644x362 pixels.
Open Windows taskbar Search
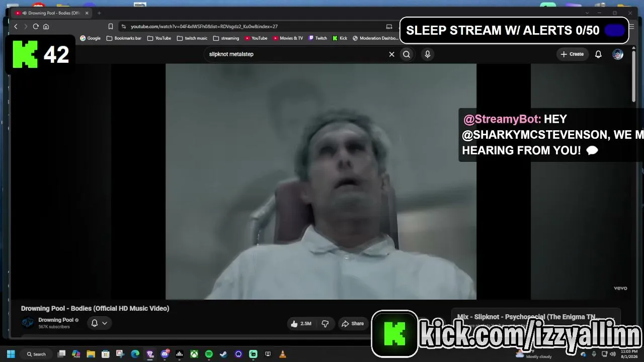click(x=37, y=354)
